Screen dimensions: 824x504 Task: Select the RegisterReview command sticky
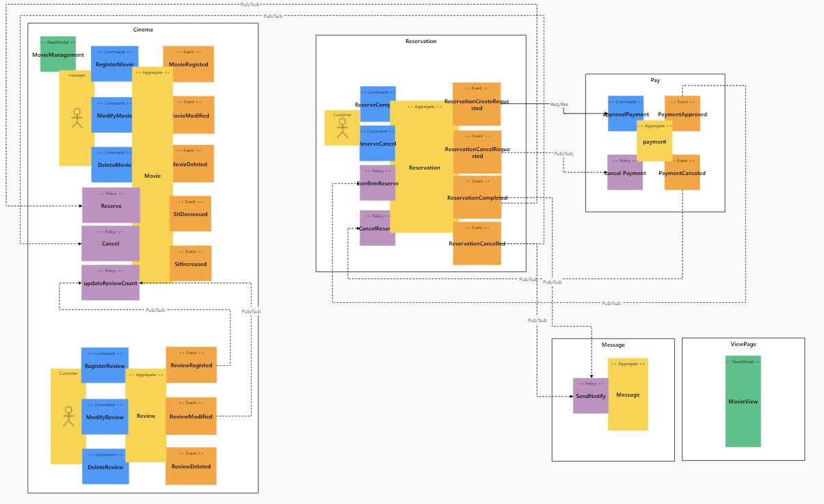105,365
